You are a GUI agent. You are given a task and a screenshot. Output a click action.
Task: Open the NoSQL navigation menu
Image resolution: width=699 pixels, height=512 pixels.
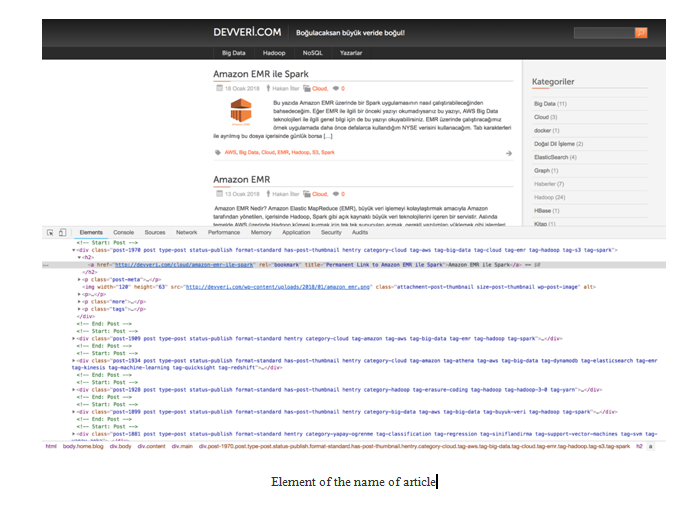pos(312,53)
